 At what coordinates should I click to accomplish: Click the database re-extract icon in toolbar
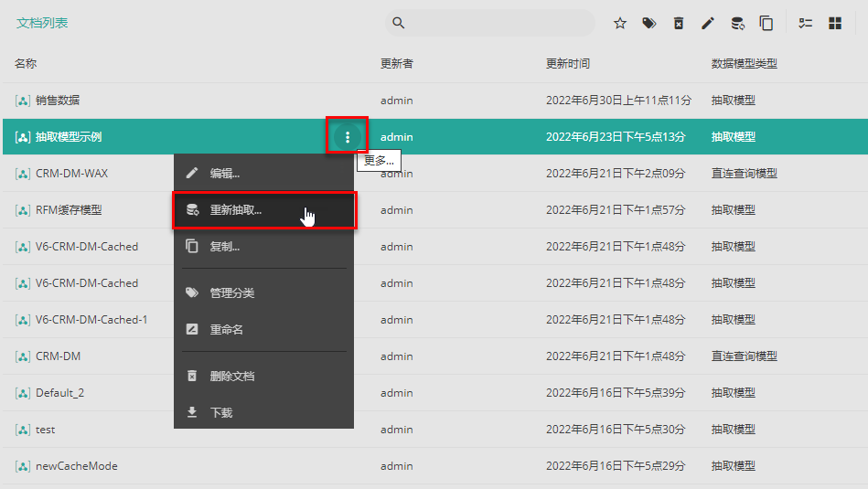[x=737, y=23]
